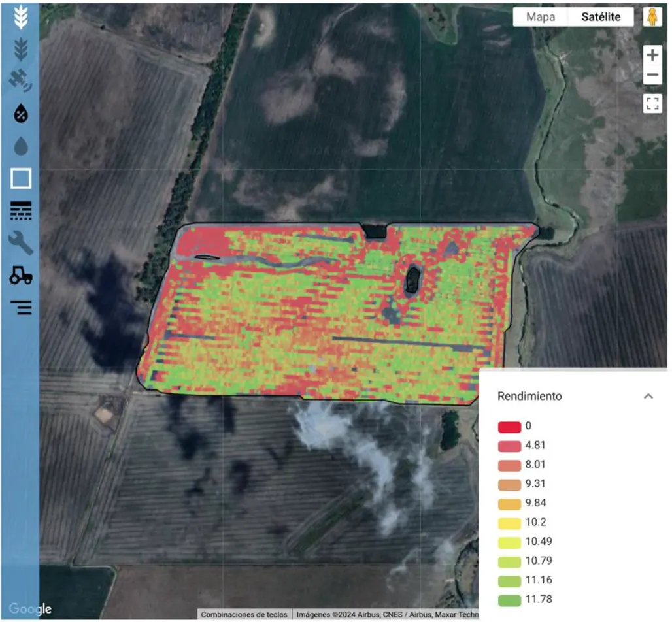This screenshot has height=622, width=672.
Task: Toggle fullscreen map view
Action: coord(652,103)
